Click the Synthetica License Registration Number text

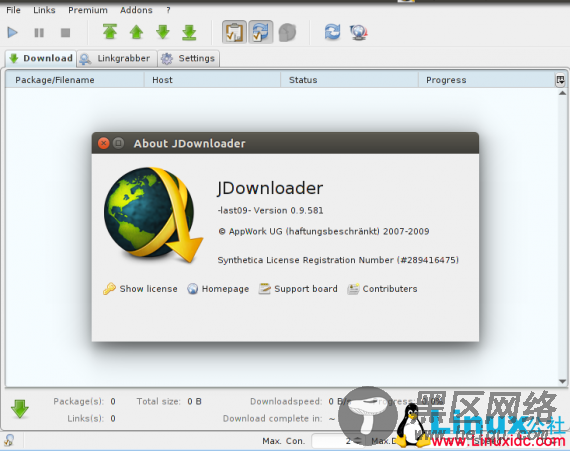(338, 260)
